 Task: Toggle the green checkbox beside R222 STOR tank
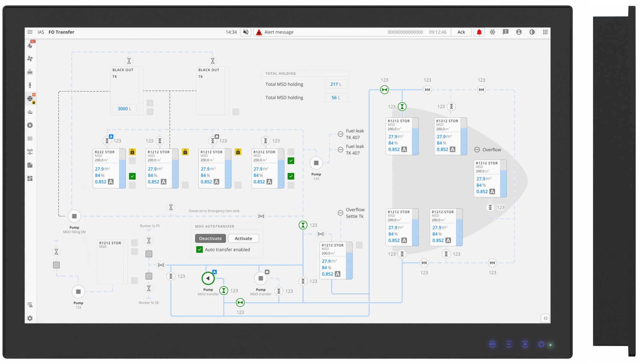coord(132,176)
